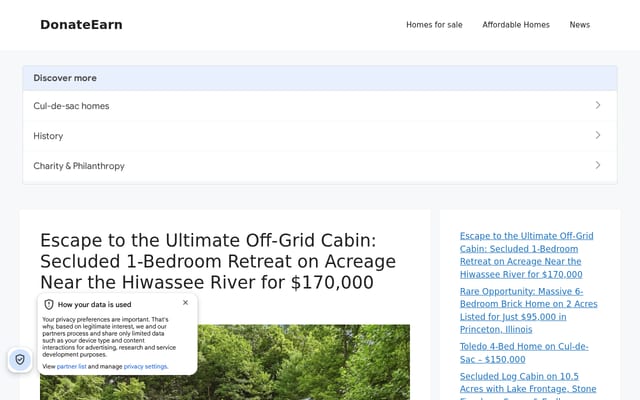Click 'How your data is used' heading
The width and height of the screenshot is (640, 400).
pos(94,304)
